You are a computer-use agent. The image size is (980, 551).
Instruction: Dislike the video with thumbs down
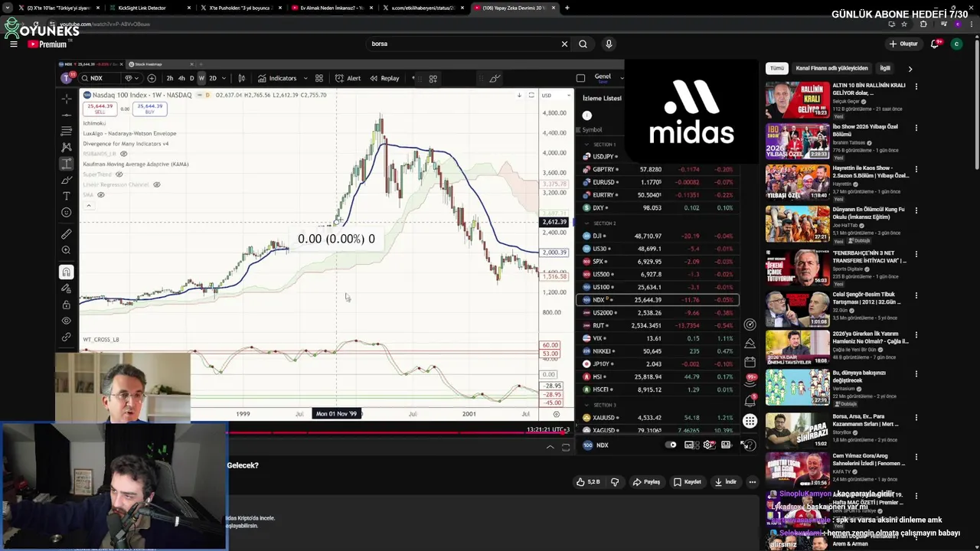tap(615, 482)
